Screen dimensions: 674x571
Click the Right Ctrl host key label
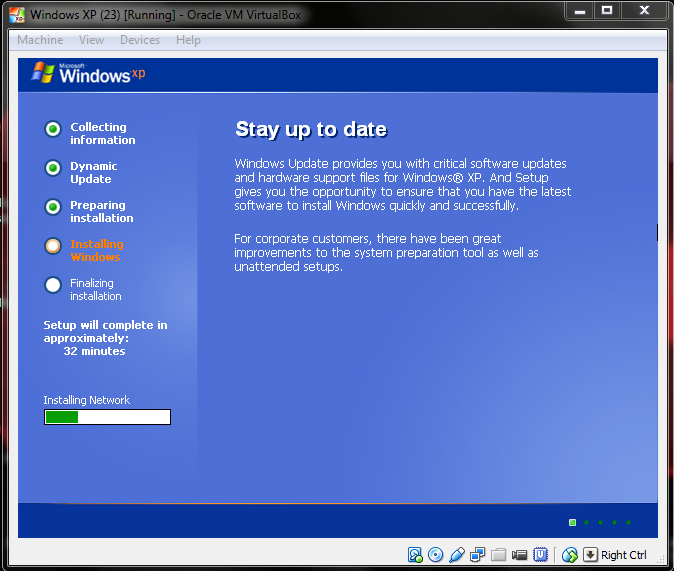pos(623,555)
